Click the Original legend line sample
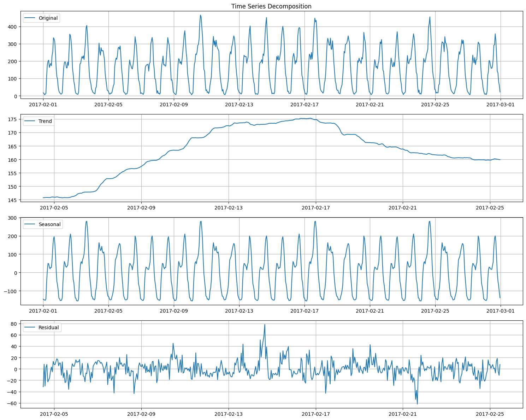This screenshot has height=420, width=526. click(30, 18)
